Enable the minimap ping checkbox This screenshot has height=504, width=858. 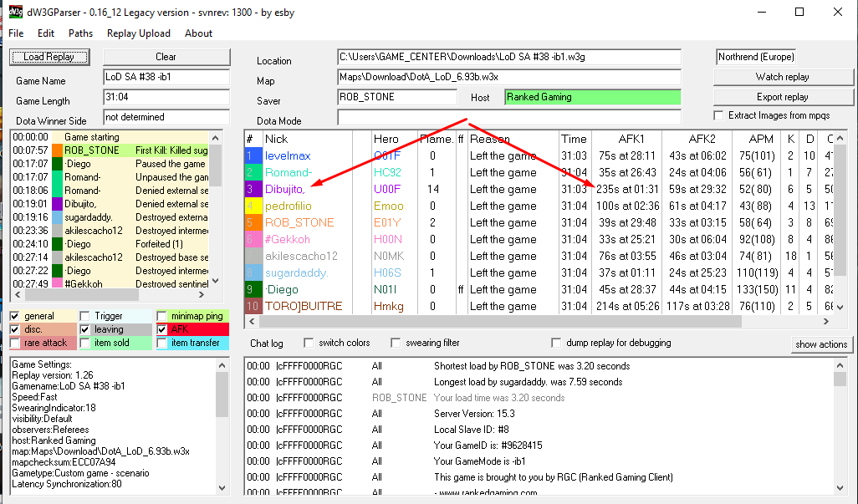[x=161, y=316]
